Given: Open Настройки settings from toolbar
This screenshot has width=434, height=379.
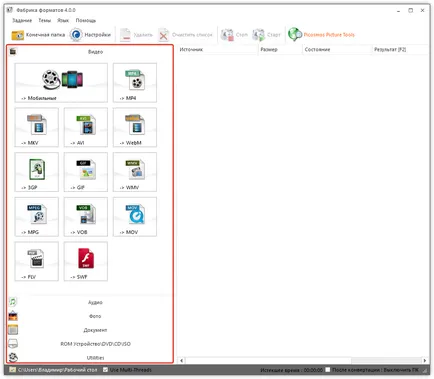Looking at the screenshot, I should pyautogui.click(x=90, y=35).
